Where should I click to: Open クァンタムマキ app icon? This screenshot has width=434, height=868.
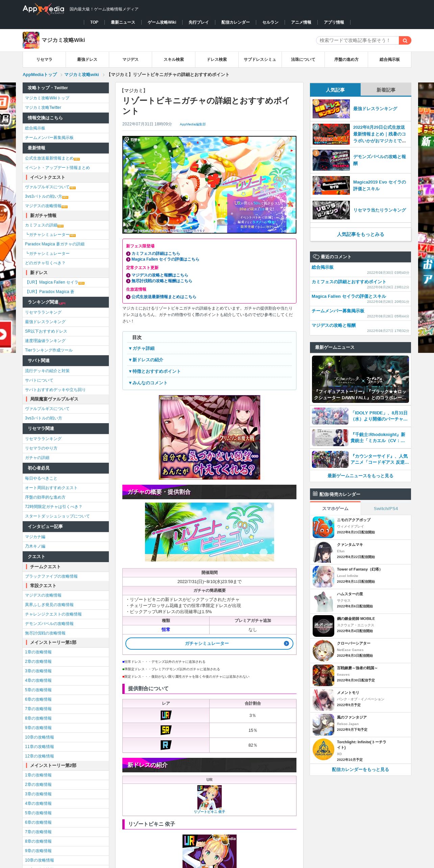coord(323,552)
